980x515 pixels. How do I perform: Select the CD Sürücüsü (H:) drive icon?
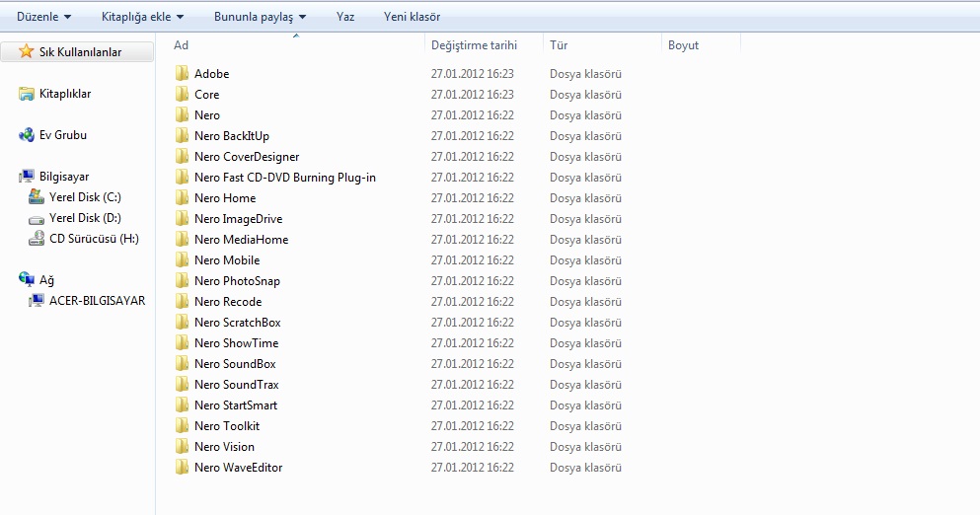coord(37,238)
